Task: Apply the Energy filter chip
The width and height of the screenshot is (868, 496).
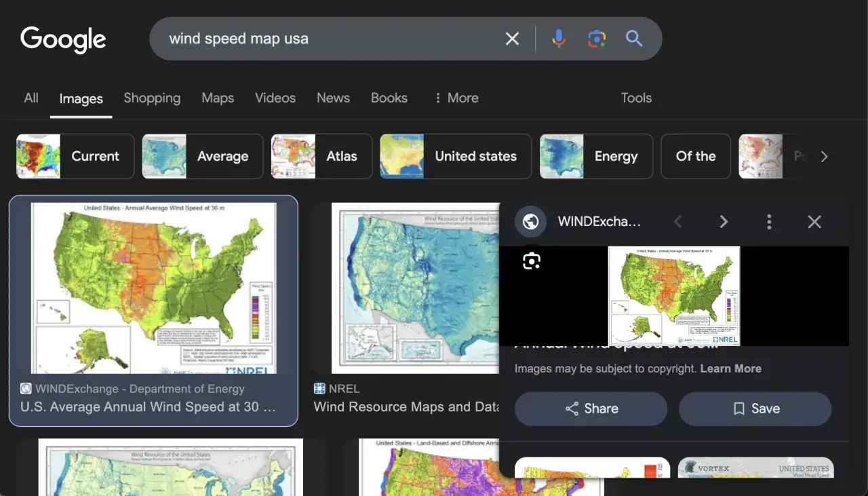Action: [x=596, y=156]
